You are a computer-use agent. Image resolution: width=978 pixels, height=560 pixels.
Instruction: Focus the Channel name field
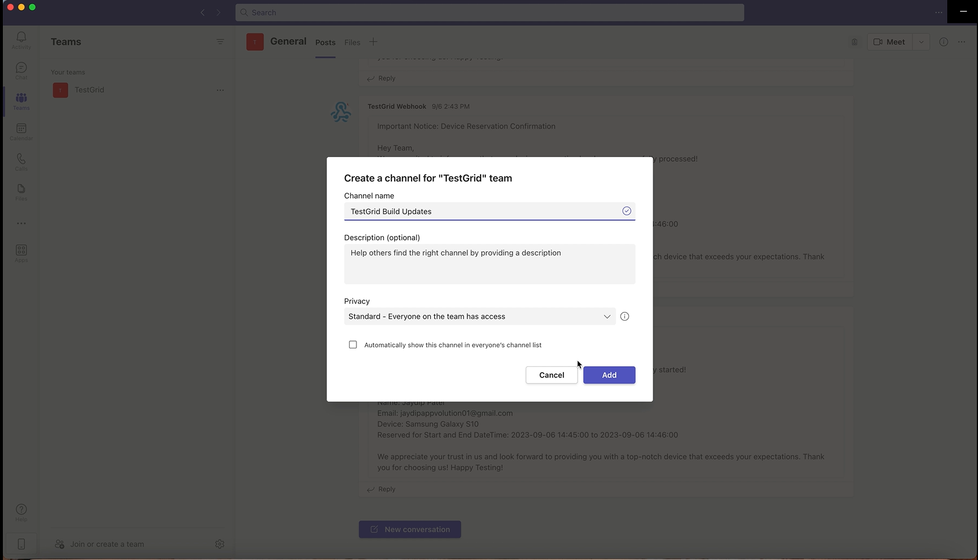point(489,211)
